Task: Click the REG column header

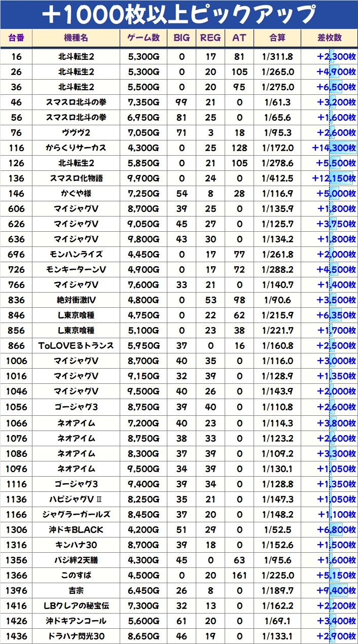Action: click(x=210, y=38)
